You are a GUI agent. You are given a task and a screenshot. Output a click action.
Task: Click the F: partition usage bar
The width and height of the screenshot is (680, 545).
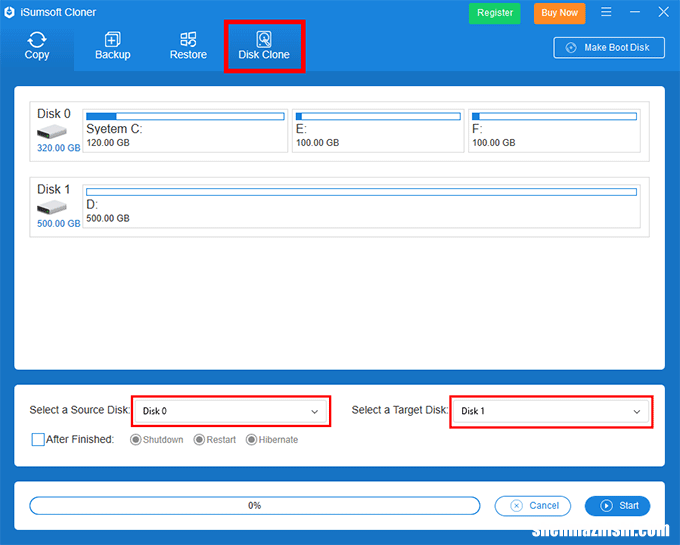[554, 116]
